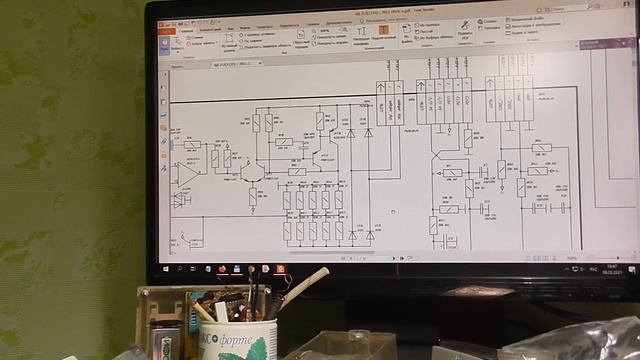The height and width of the screenshot is (360, 640).
Task: Create PDF from clipboard
Action: [x=434, y=37]
